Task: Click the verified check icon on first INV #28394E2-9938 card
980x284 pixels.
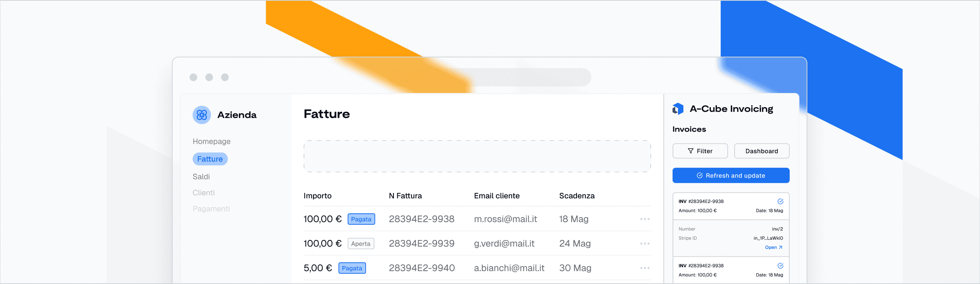Action: point(780,201)
